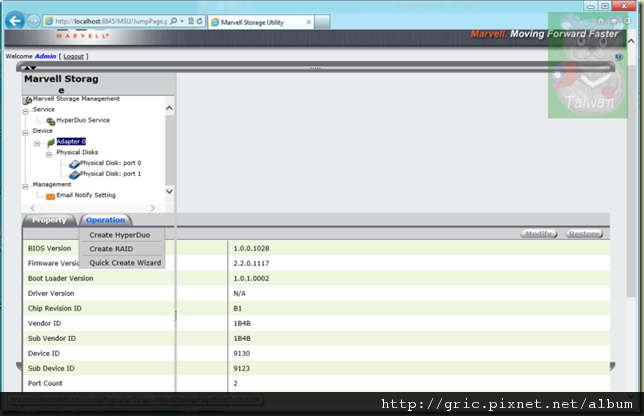644x416 pixels.
Task: Collapse the Device tree node
Action: tap(25, 133)
